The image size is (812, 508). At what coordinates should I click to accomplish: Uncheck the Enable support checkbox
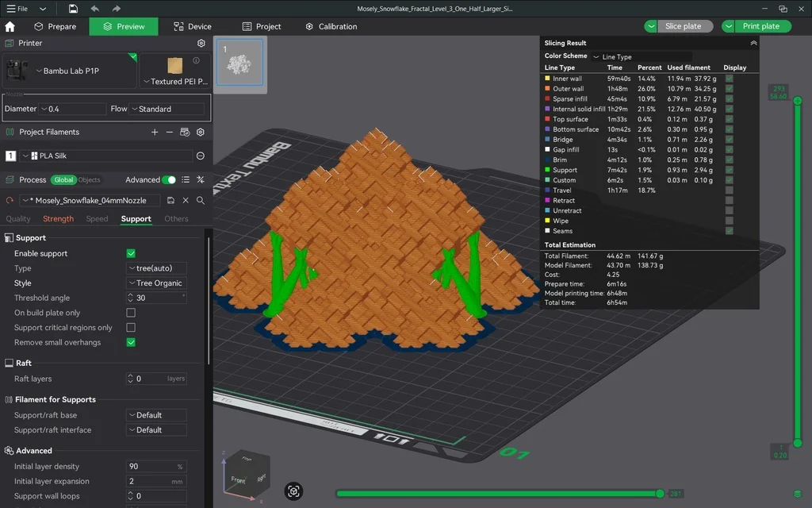(131, 253)
